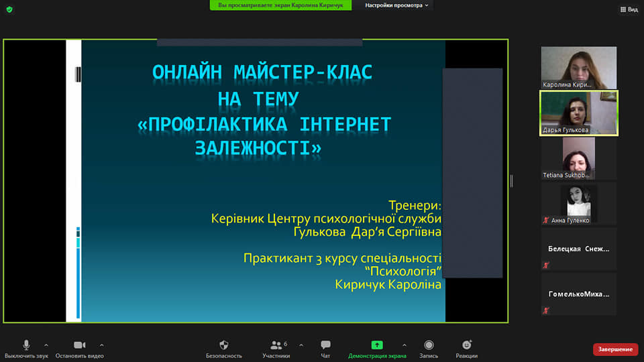Click the Безопасность shield icon
Screen dimensions: 644x362
[224, 345]
